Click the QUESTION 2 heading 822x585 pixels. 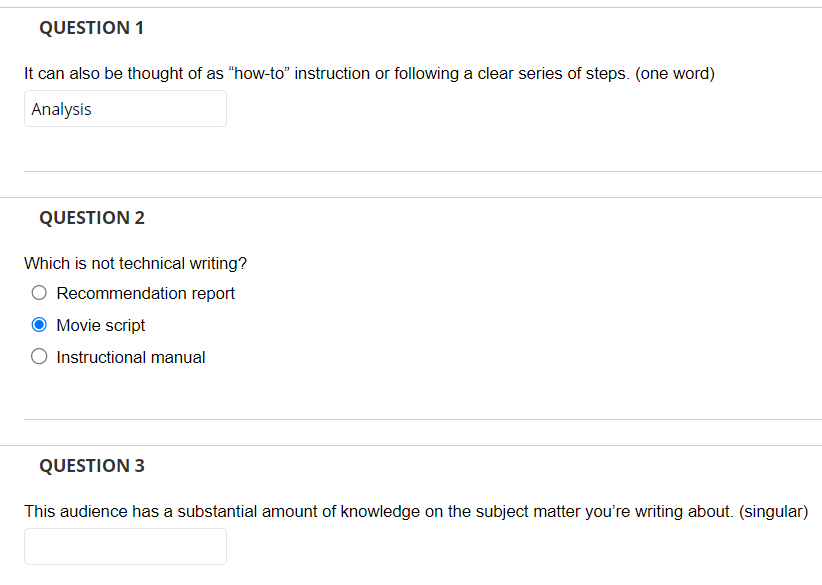[92, 217]
